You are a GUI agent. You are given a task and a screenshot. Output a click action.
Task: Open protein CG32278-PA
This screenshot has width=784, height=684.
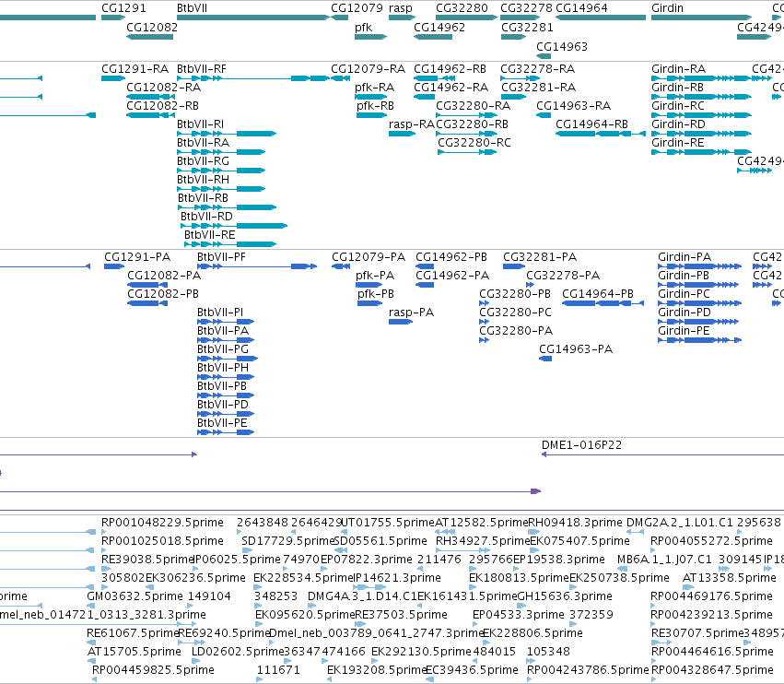point(563,276)
